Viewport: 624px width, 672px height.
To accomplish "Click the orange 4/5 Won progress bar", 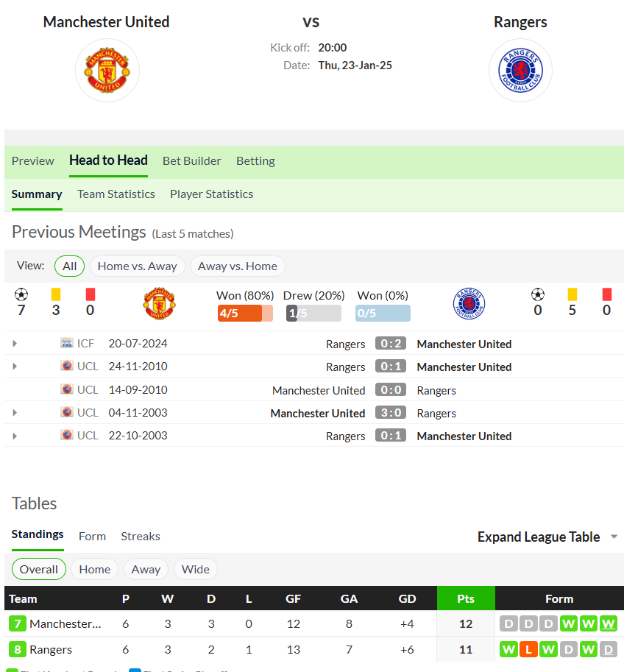I will 245,314.
